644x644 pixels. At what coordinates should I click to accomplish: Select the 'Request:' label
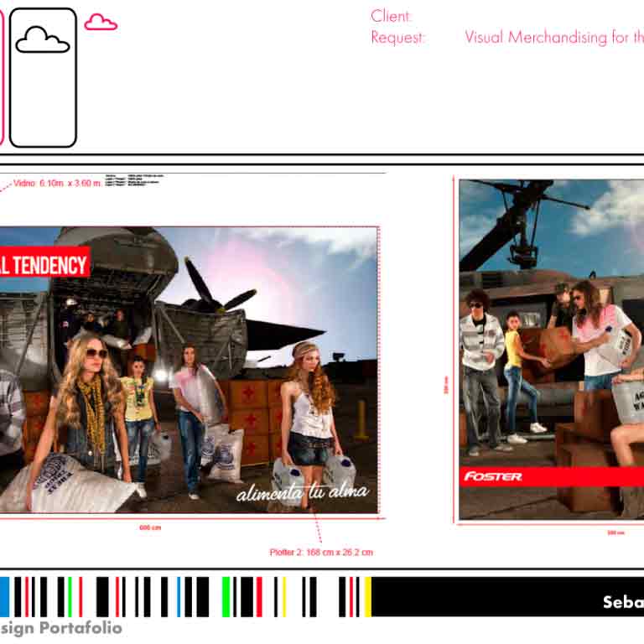pyautogui.click(x=398, y=38)
